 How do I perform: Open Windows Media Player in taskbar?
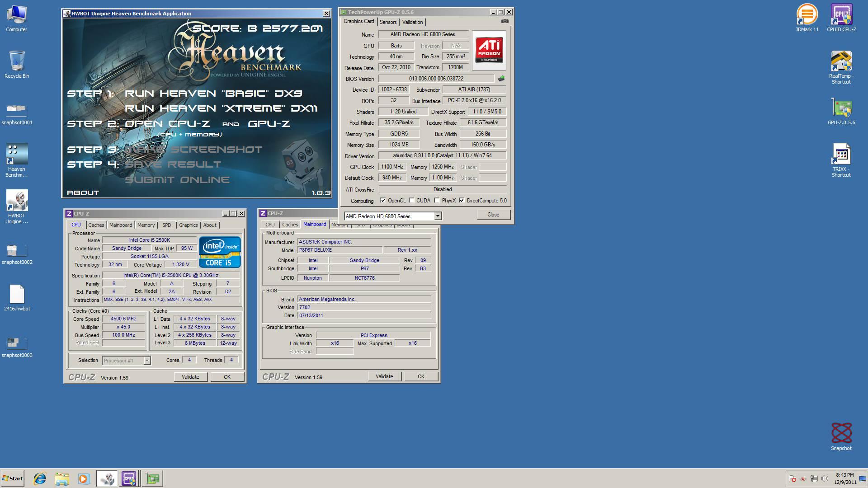click(84, 479)
